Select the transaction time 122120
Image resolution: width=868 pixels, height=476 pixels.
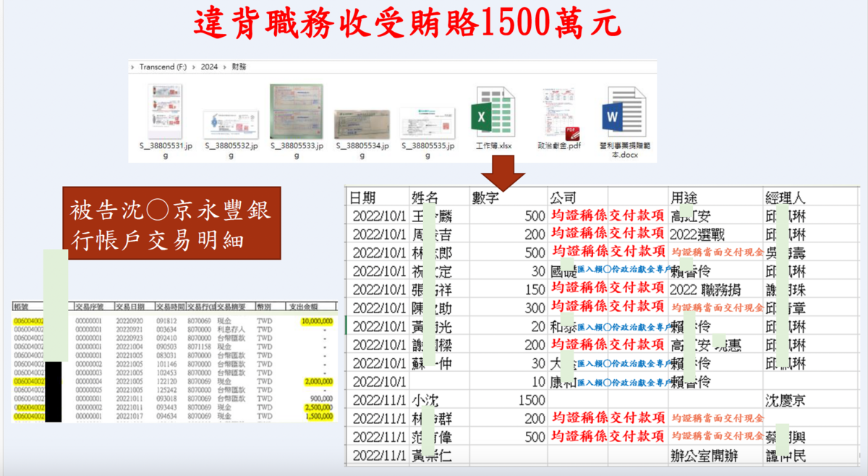pyautogui.click(x=167, y=381)
